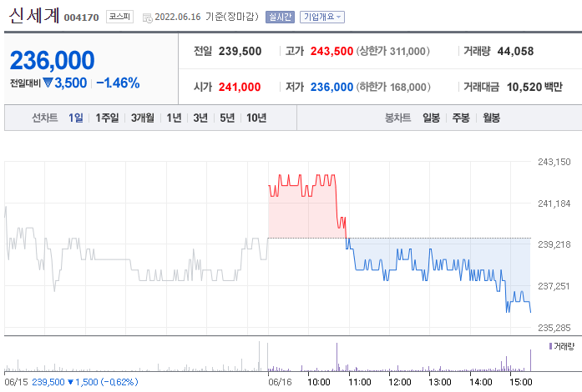Click the down-arrow change value 3,500
The width and height of the screenshot is (582, 392).
click(x=65, y=83)
